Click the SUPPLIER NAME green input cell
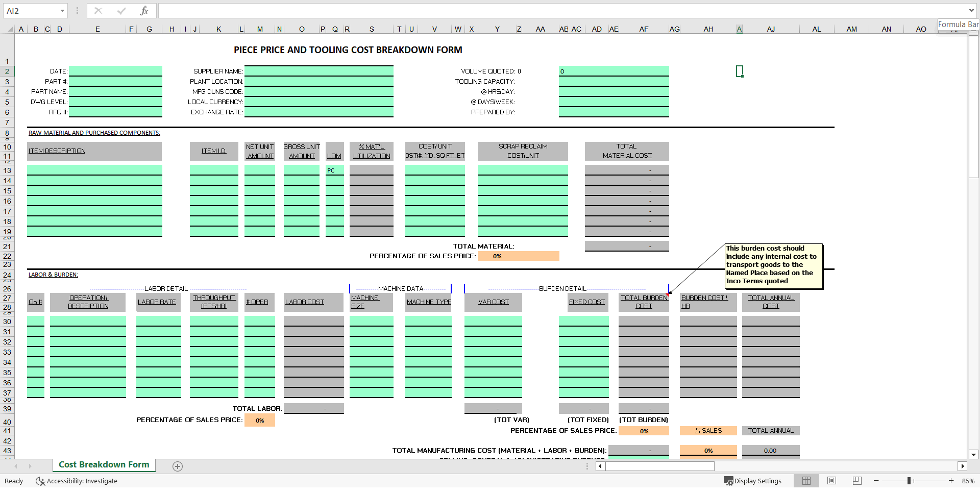Screen dimensions: 980x494 (x=318, y=71)
